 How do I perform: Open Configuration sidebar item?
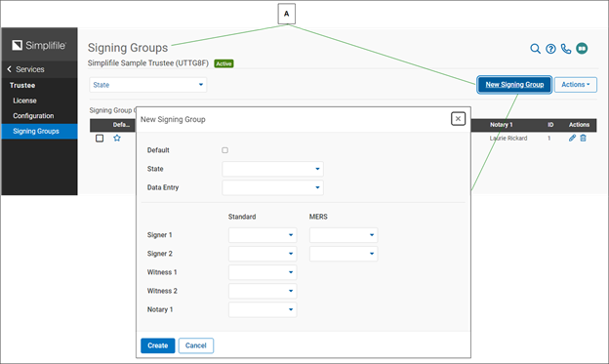(x=33, y=116)
